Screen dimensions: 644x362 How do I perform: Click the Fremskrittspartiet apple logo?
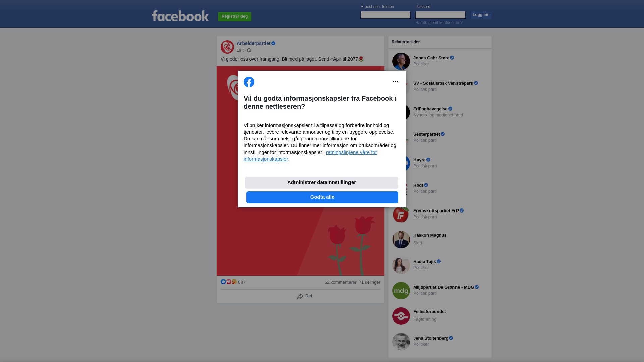pos(401,214)
